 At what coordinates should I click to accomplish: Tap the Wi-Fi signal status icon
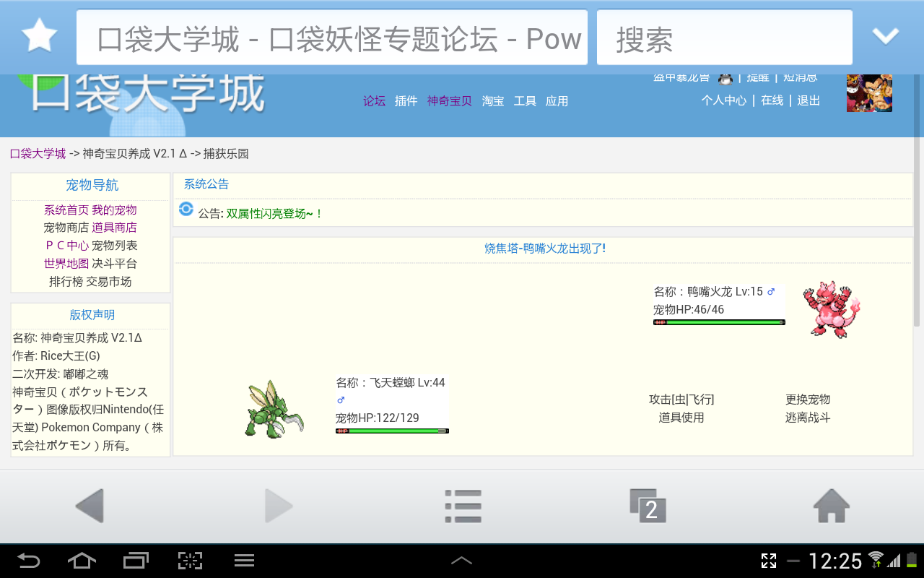point(876,560)
